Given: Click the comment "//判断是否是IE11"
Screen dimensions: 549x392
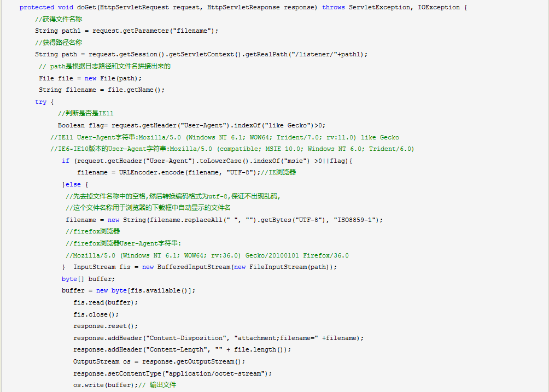Looking at the screenshot, I should point(86,113).
